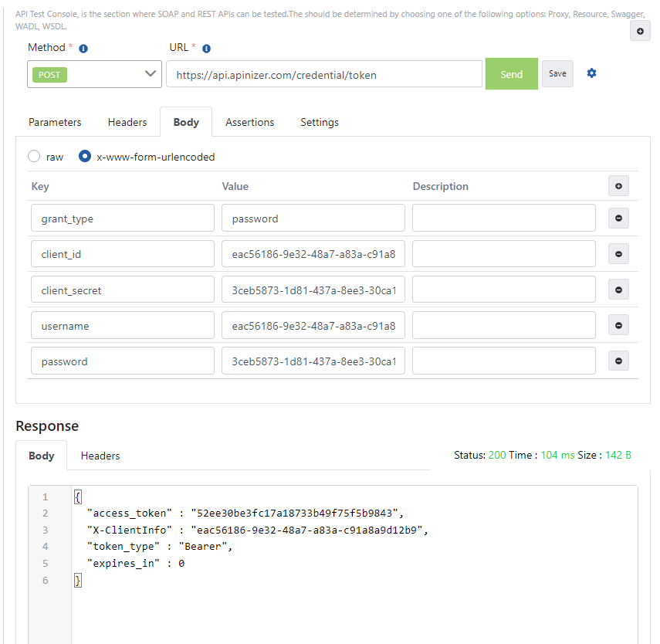660x644 pixels.
Task: View response Headers tab
Action: click(x=100, y=456)
